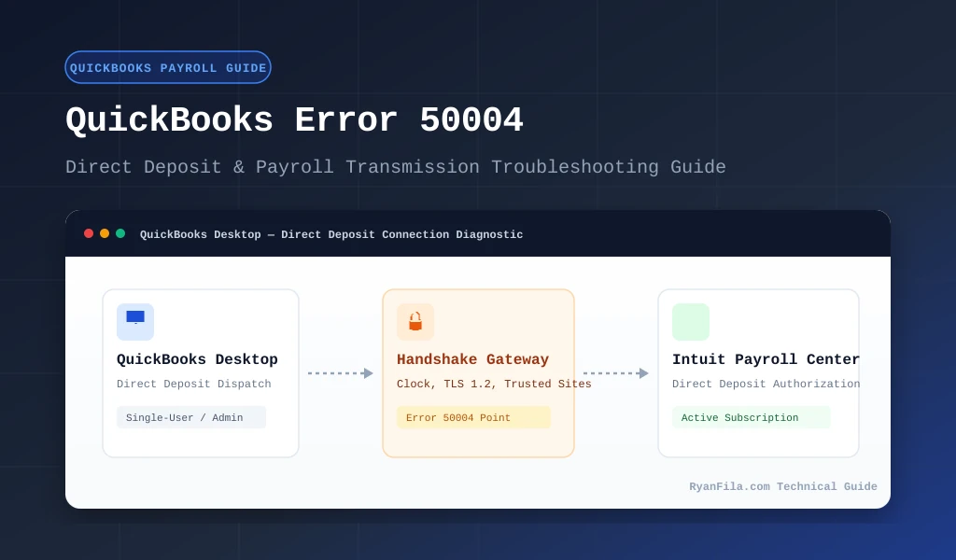This screenshot has width=956, height=560.
Task: Click the Direct Deposit Dispatch text
Action: pos(194,384)
